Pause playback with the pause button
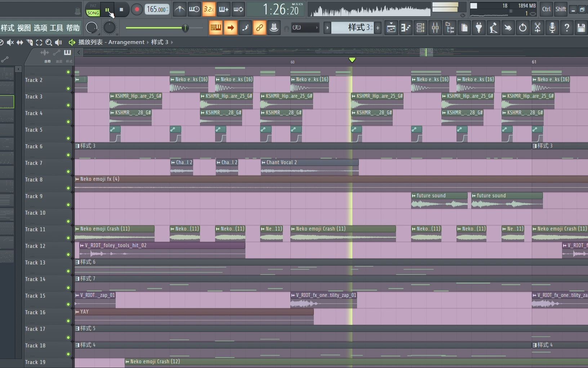The height and width of the screenshot is (368, 588). click(107, 10)
